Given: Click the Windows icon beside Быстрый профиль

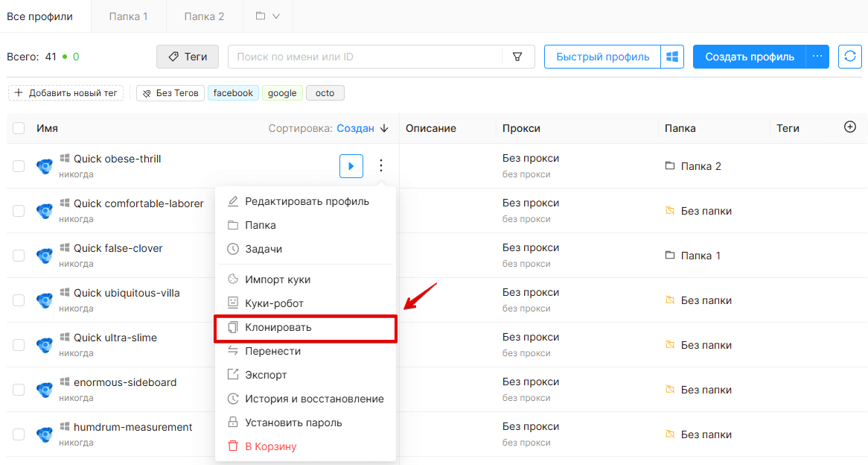Looking at the screenshot, I should (x=672, y=57).
